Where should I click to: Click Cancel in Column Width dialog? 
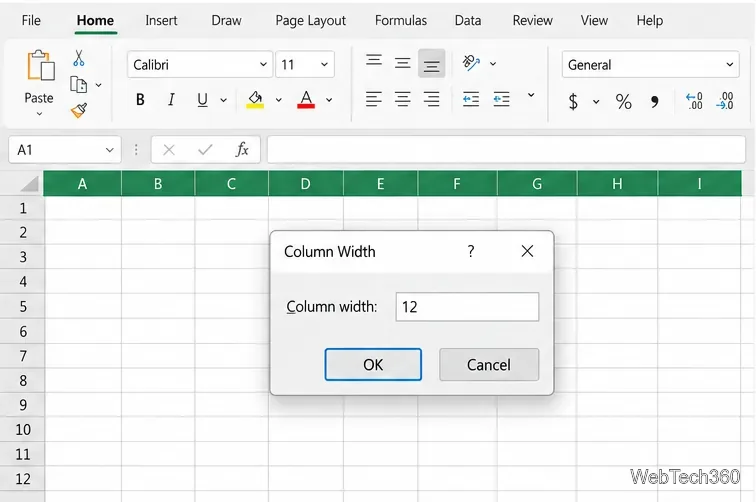[489, 365]
